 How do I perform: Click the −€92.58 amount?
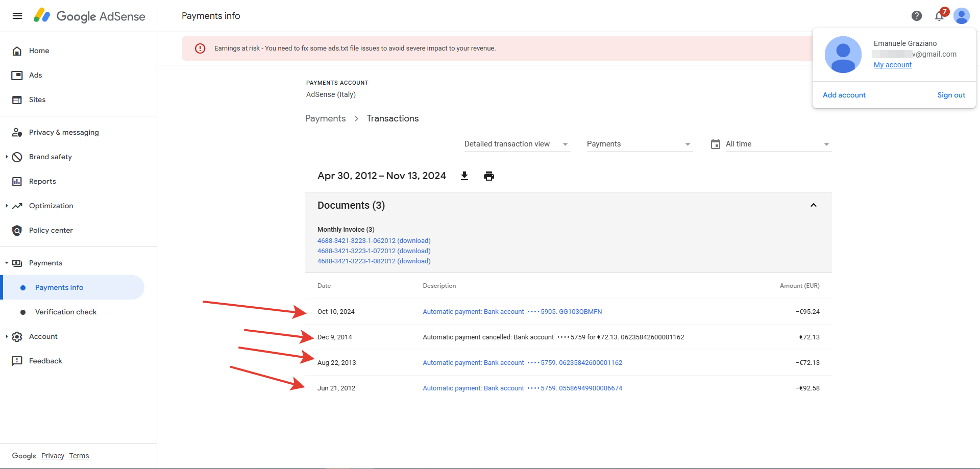tap(807, 388)
